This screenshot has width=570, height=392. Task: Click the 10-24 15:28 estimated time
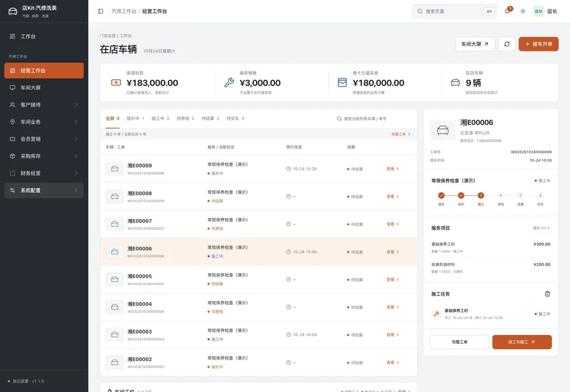tap(305, 169)
